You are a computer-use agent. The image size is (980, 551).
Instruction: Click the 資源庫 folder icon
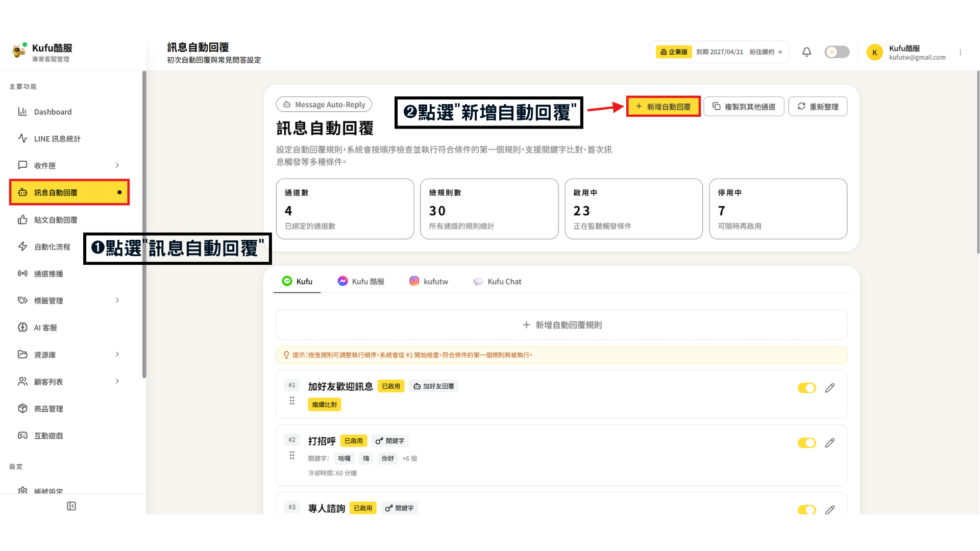point(22,355)
